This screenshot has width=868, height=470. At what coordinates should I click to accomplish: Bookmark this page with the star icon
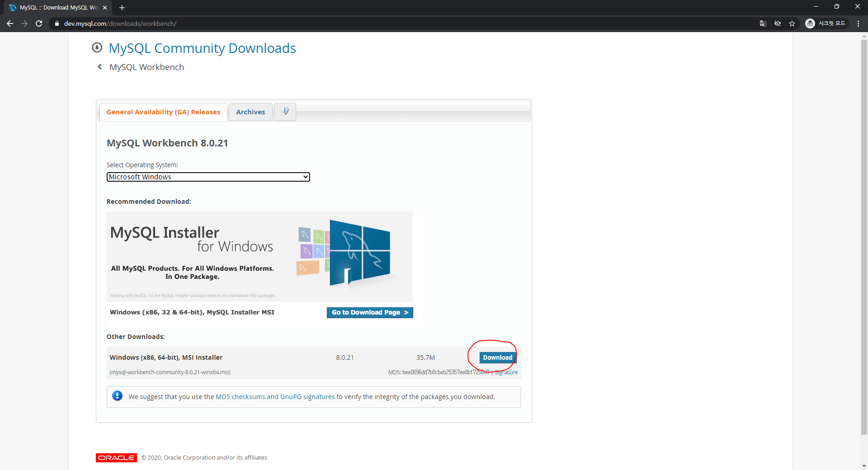(x=792, y=23)
